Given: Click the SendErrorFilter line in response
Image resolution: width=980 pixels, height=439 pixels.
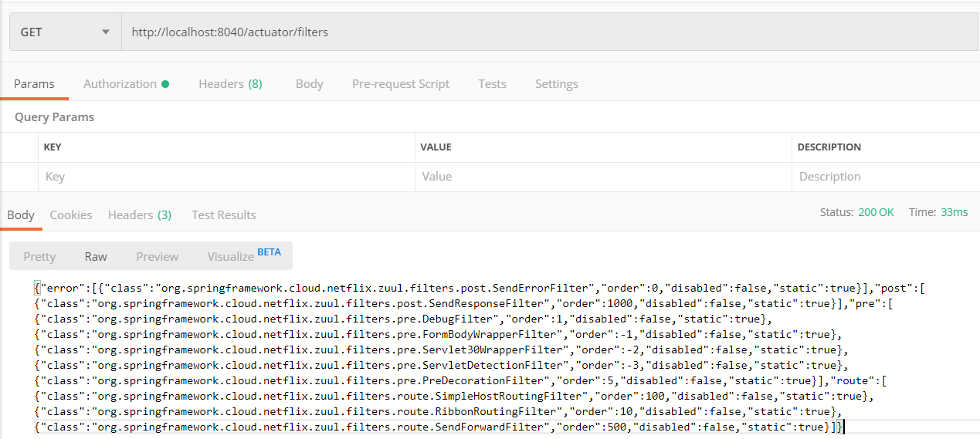Looking at the screenshot, I should click(x=479, y=288).
